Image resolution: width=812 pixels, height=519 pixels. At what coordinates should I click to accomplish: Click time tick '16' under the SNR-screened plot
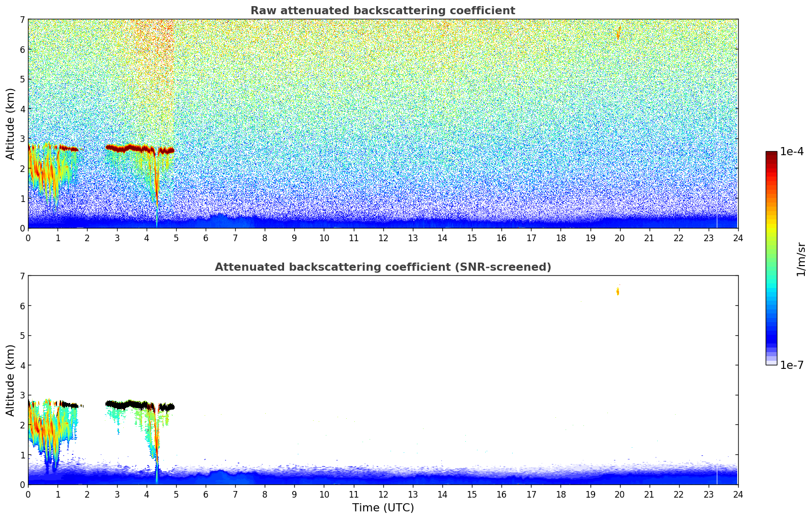click(501, 494)
